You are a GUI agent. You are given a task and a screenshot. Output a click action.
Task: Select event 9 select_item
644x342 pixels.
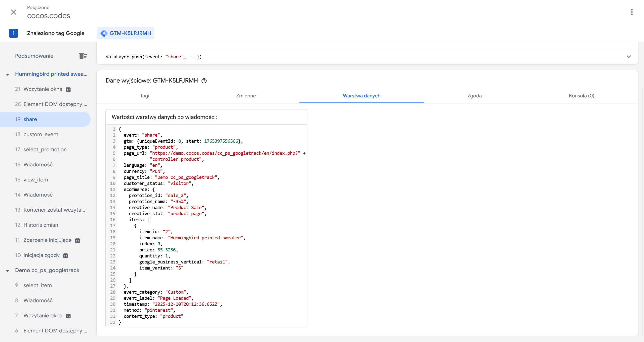[x=37, y=285]
